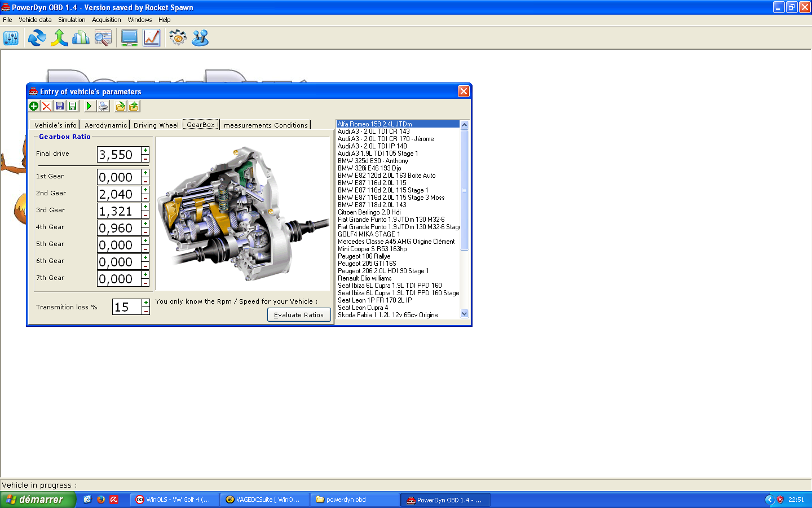Import a vehicle file using folder-import icon

tap(121, 106)
